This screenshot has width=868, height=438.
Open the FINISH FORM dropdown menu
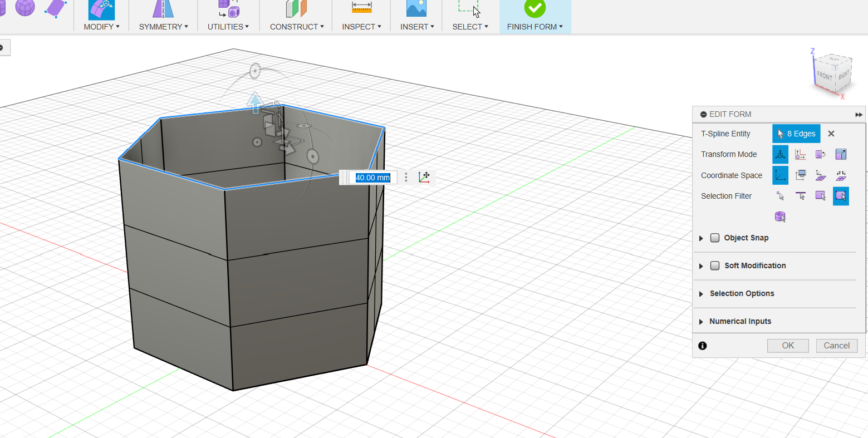click(x=534, y=27)
